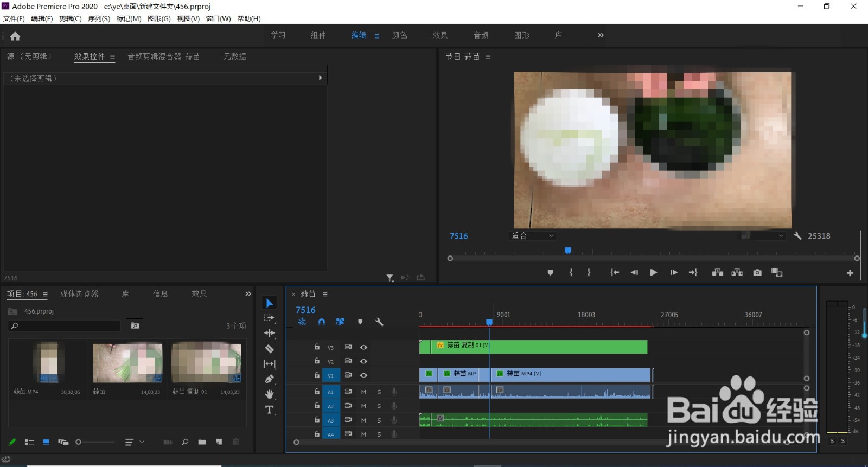Switch to List View in Project panel
This screenshot has height=467, width=868.
(x=29, y=442)
